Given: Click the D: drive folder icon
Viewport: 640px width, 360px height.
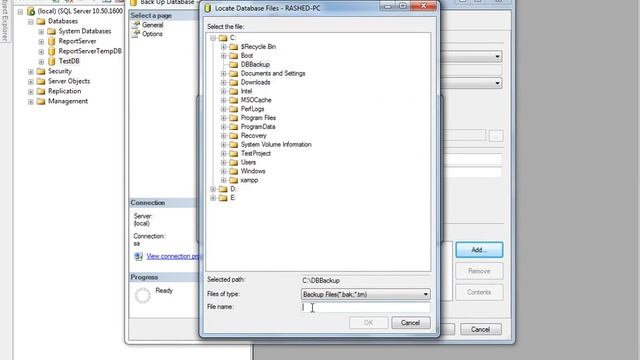Looking at the screenshot, I should (x=223, y=189).
